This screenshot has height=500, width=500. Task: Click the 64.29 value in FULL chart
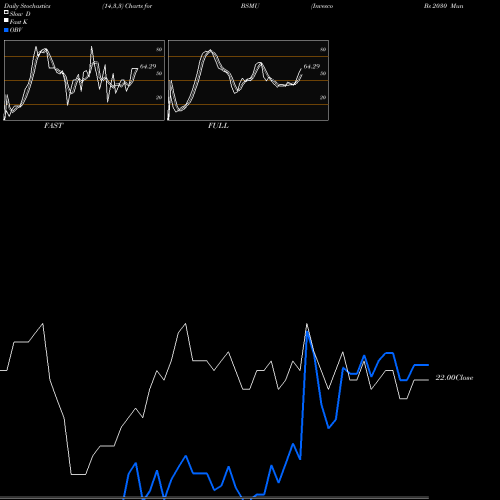(x=312, y=66)
